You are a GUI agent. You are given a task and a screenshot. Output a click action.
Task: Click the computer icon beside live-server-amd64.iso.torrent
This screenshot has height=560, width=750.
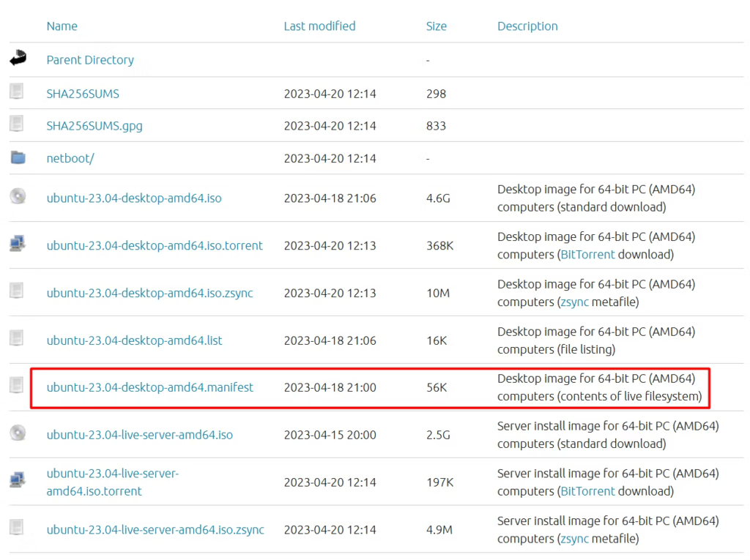(18, 481)
